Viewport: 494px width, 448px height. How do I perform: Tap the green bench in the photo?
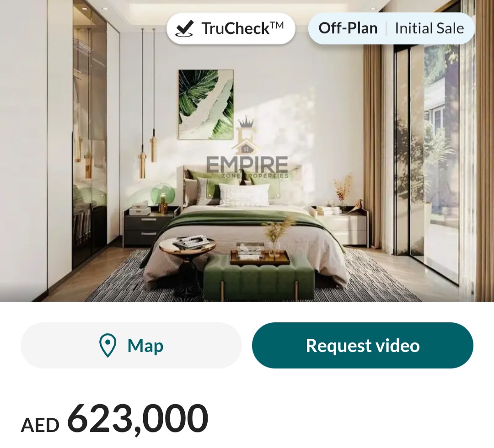(259, 276)
